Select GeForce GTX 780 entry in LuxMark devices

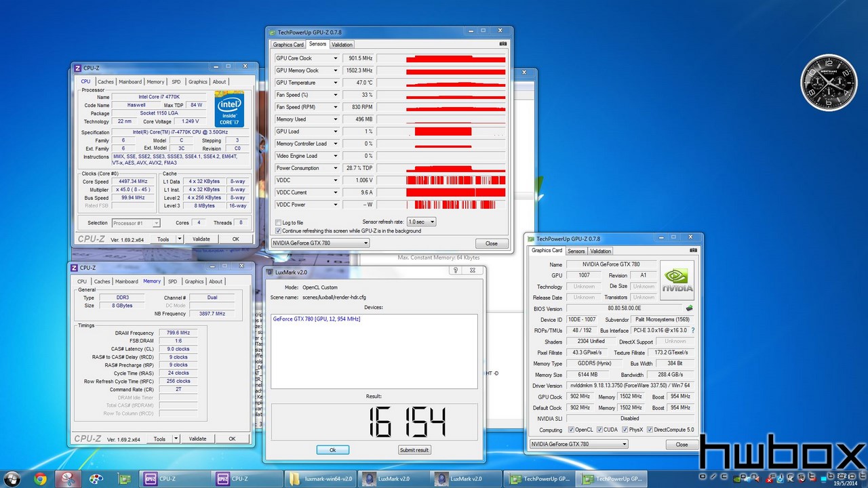[316, 319]
